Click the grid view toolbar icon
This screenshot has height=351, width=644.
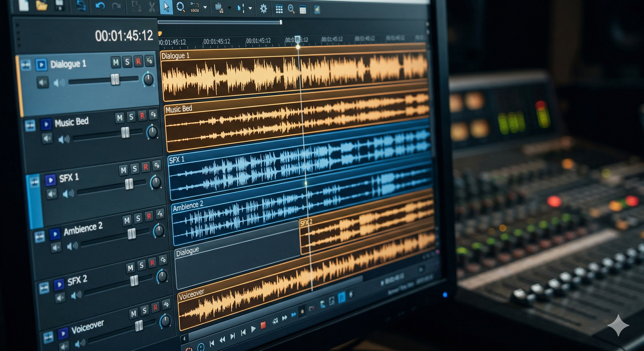tap(279, 9)
